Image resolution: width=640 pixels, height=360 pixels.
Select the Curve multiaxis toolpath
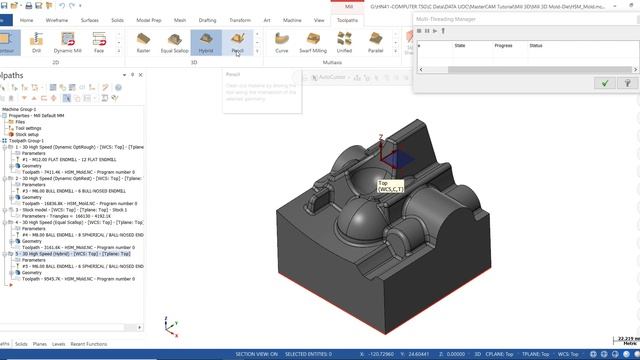pos(282,42)
